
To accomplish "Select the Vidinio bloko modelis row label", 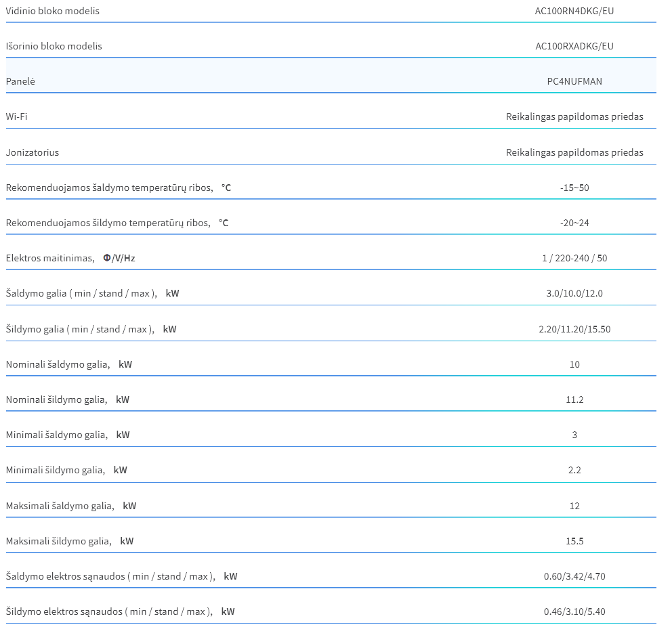I will point(53,11).
